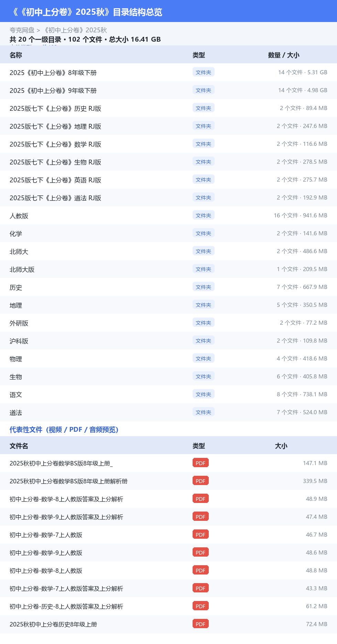This screenshot has width=337, height=644.
Task: Open file 初中上分卷-数学-7上人教版
Action: pyautogui.click(x=46, y=535)
